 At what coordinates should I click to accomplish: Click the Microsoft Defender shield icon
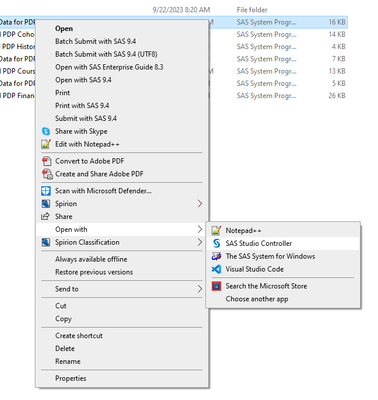(46, 191)
